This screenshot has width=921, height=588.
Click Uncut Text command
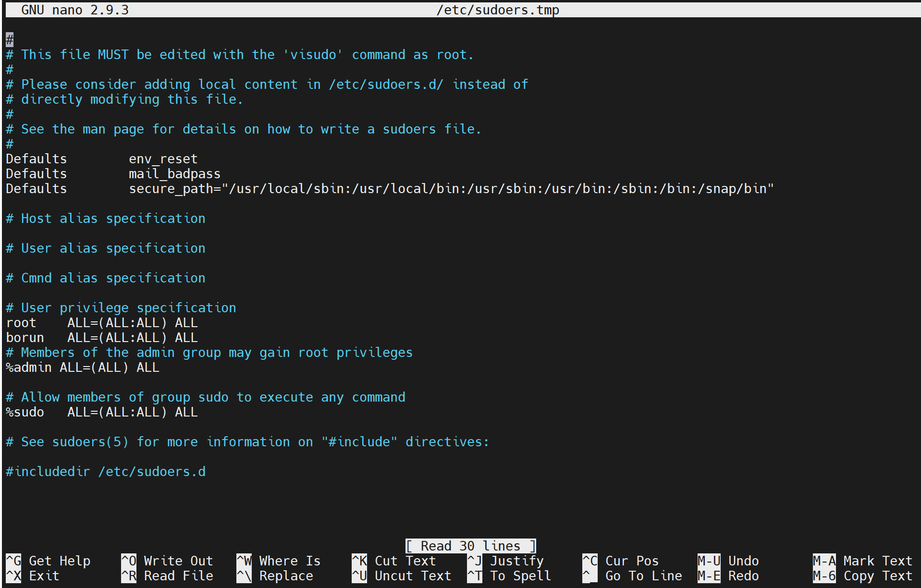point(404,576)
